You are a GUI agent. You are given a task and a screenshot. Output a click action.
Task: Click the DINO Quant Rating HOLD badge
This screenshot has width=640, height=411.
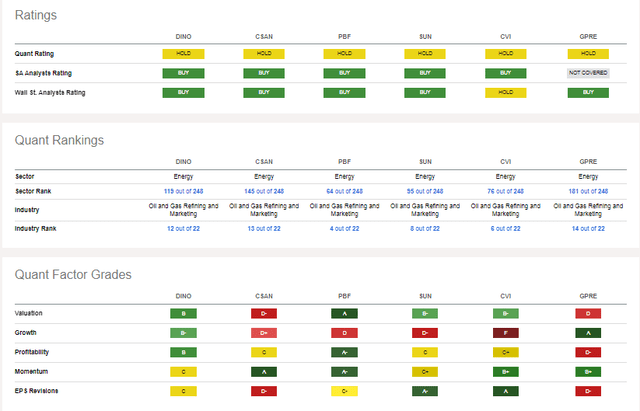coord(183,53)
